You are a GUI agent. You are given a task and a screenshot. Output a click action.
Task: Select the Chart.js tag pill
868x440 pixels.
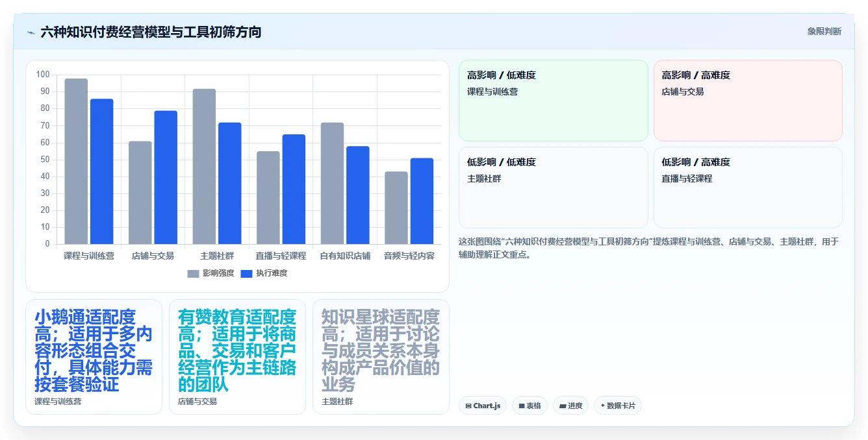pyautogui.click(x=483, y=406)
